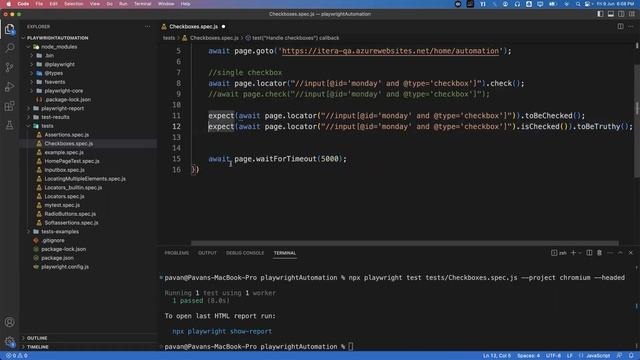This screenshot has width=640, height=360.
Task: Split the terminal panel
Action: coord(589,253)
